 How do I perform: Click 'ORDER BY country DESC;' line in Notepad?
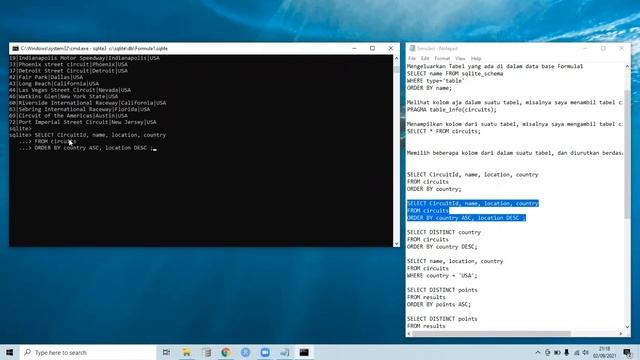[x=442, y=247]
